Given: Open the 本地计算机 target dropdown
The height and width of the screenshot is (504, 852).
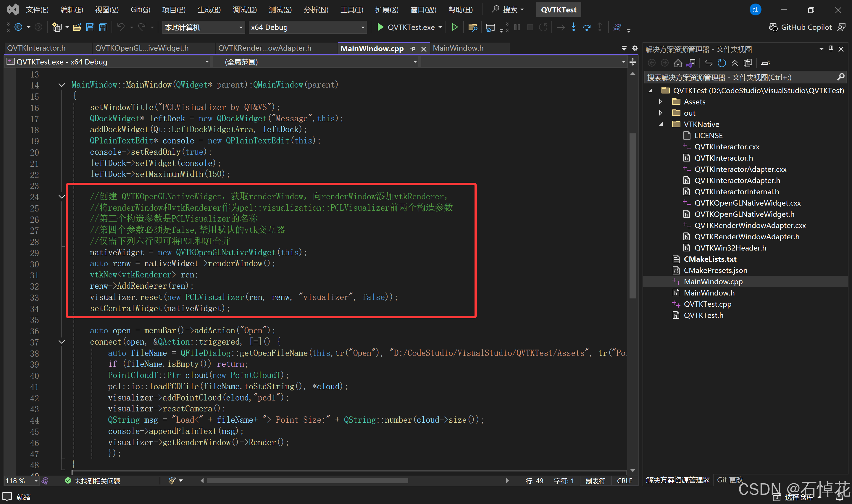Looking at the screenshot, I should click(241, 27).
